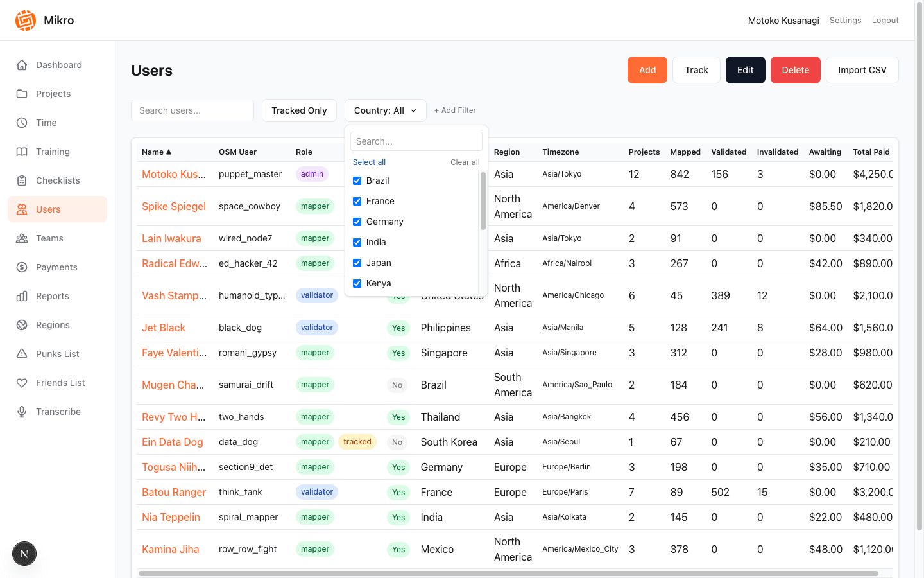Open Settings in the top bar
Screen dimensions: 924x578
(x=845, y=20)
